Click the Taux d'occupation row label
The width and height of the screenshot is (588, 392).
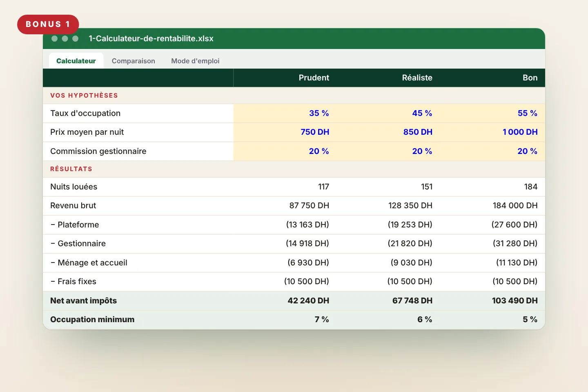(x=85, y=113)
